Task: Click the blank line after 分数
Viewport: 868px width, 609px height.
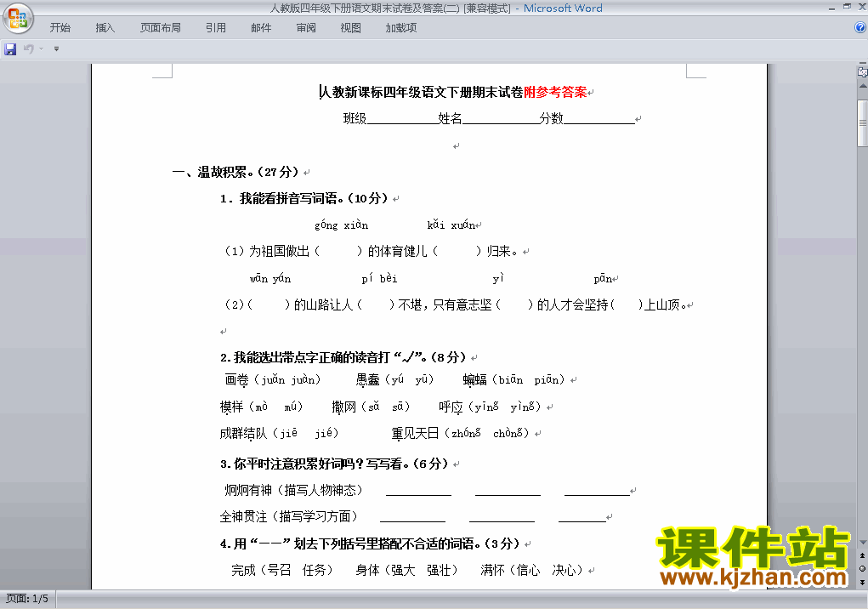Action: [599, 118]
